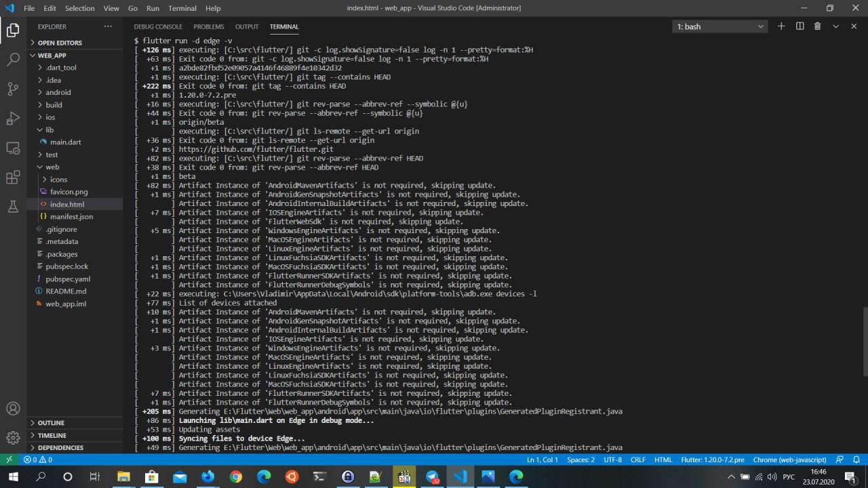
Task: Open the Accounts menu in activity bar
Action: 13,409
